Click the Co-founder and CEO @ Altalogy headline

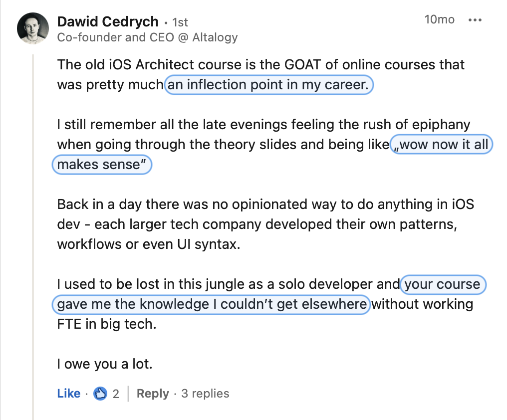point(147,37)
